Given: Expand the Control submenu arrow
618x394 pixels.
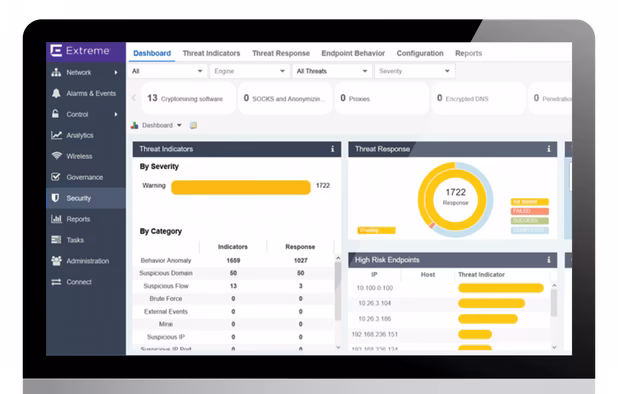Looking at the screenshot, I should pyautogui.click(x=116, y=114).
